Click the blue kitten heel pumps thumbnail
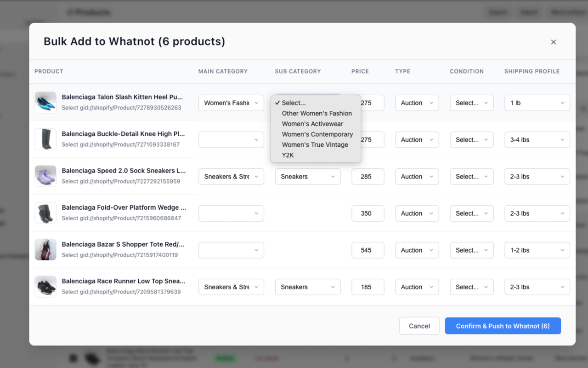This screenshot has width=588, height=368. point(45,103)
